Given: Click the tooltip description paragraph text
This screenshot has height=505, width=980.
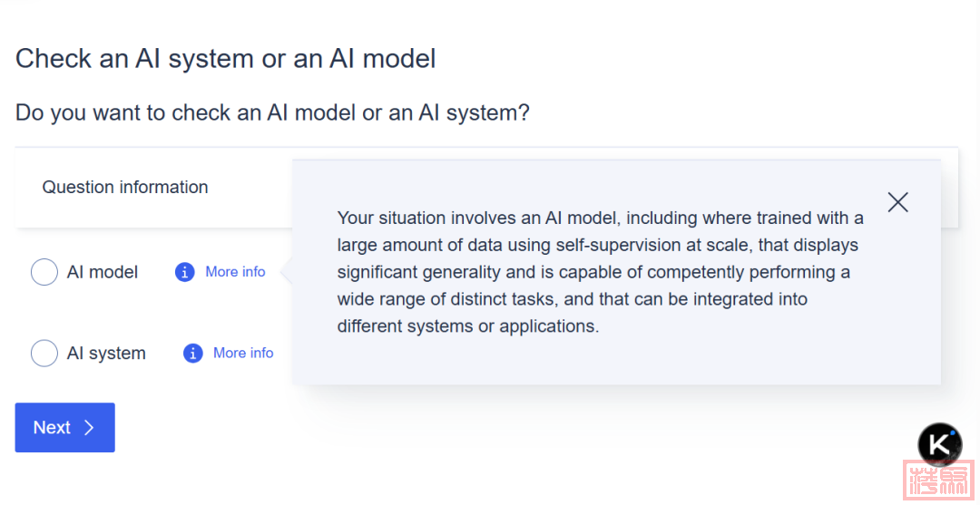Looking at the screenshot, I should (599, 272).
